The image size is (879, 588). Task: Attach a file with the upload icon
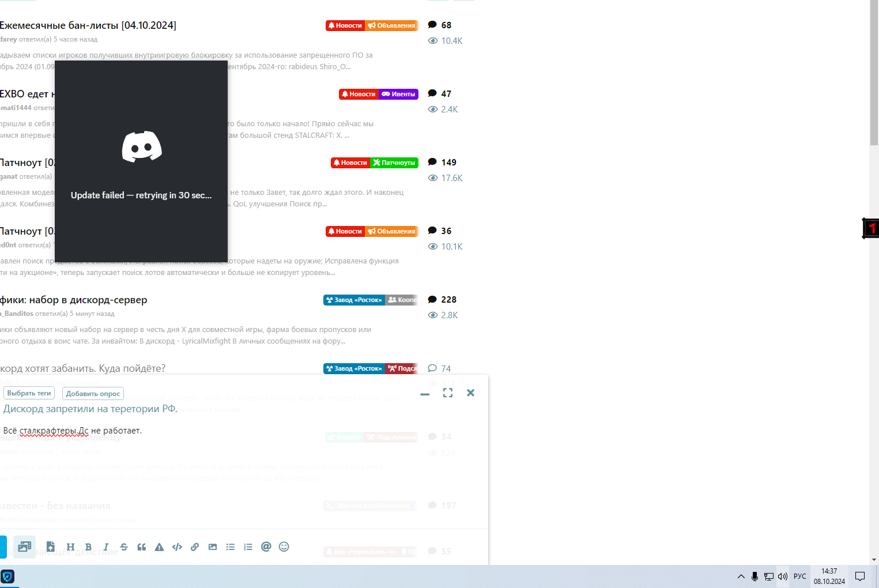point(51,547)
